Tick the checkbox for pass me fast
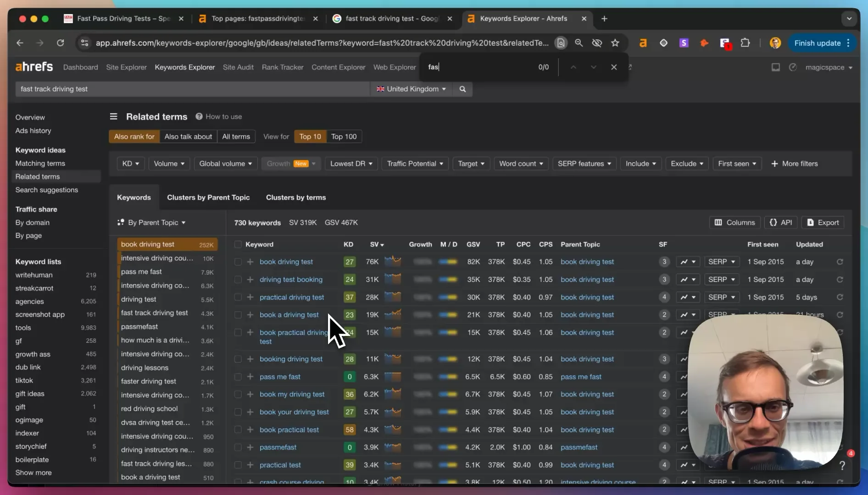Screen dimensions: 868x495 (238, 377)
